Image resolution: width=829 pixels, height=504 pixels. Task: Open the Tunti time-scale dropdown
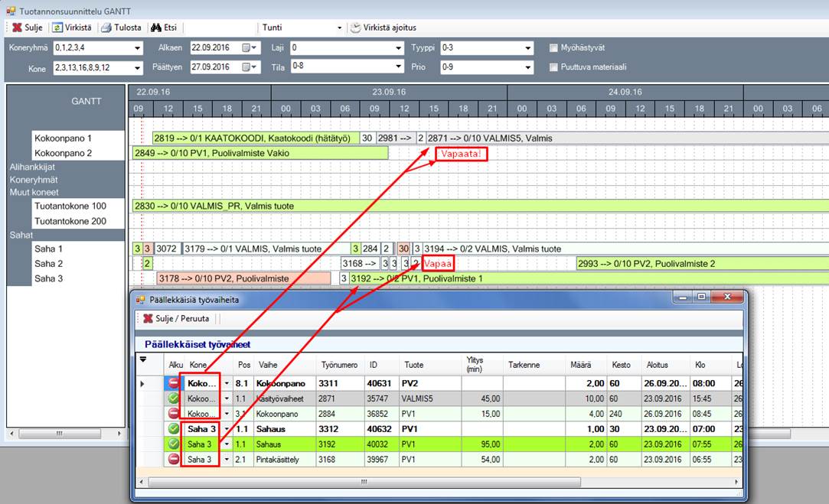click(x=339, y=28)
